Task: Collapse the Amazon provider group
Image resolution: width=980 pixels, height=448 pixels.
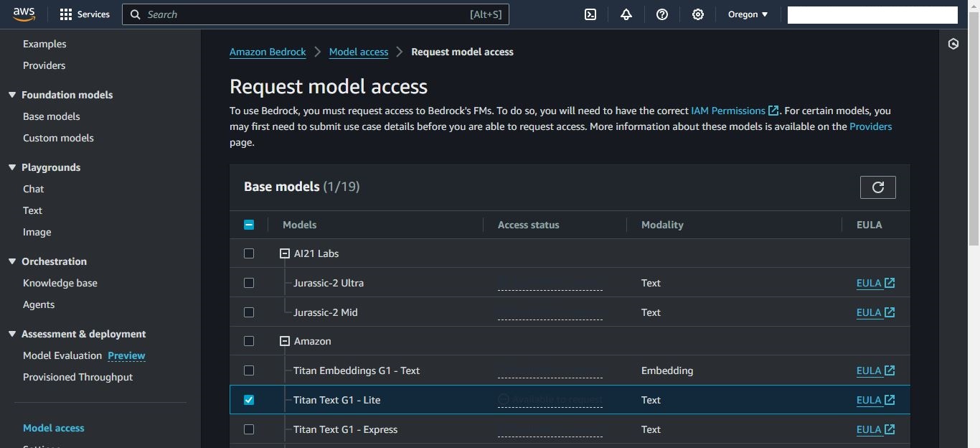Action: tap(285, 341)
